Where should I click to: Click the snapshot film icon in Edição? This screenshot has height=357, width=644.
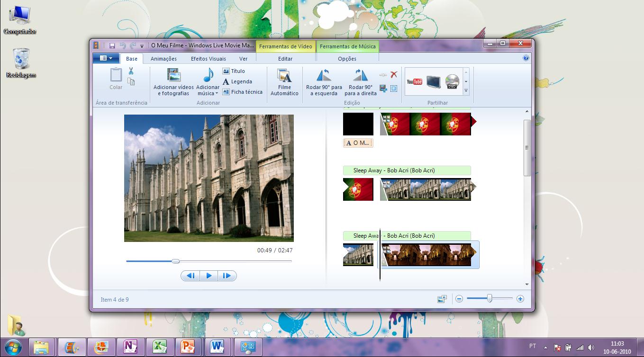pos(383,88)
